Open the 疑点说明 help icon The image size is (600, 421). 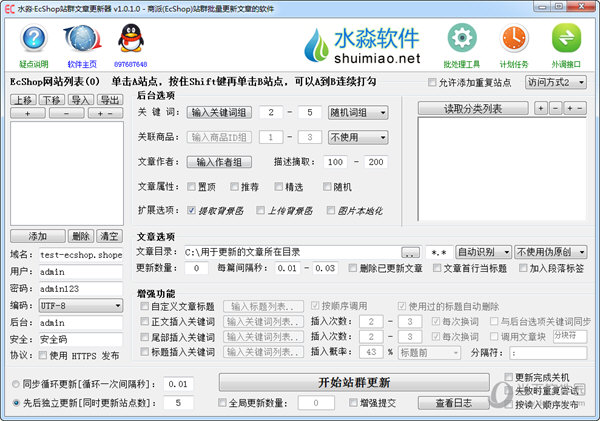click(x=34, y=38)
